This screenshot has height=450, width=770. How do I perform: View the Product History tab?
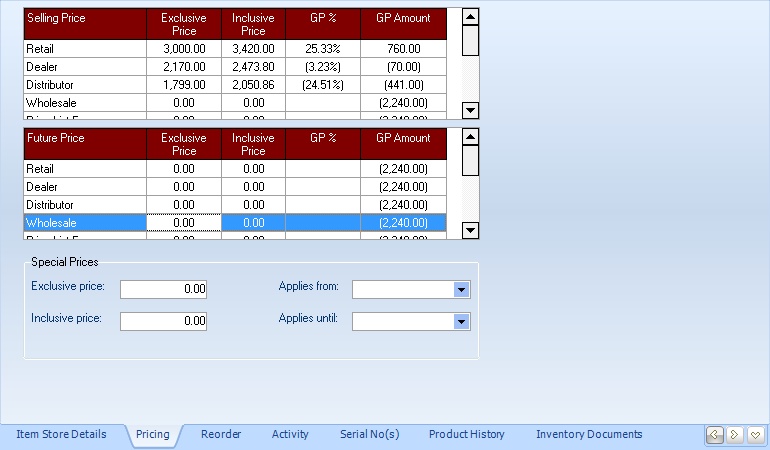tap(466, 435)
